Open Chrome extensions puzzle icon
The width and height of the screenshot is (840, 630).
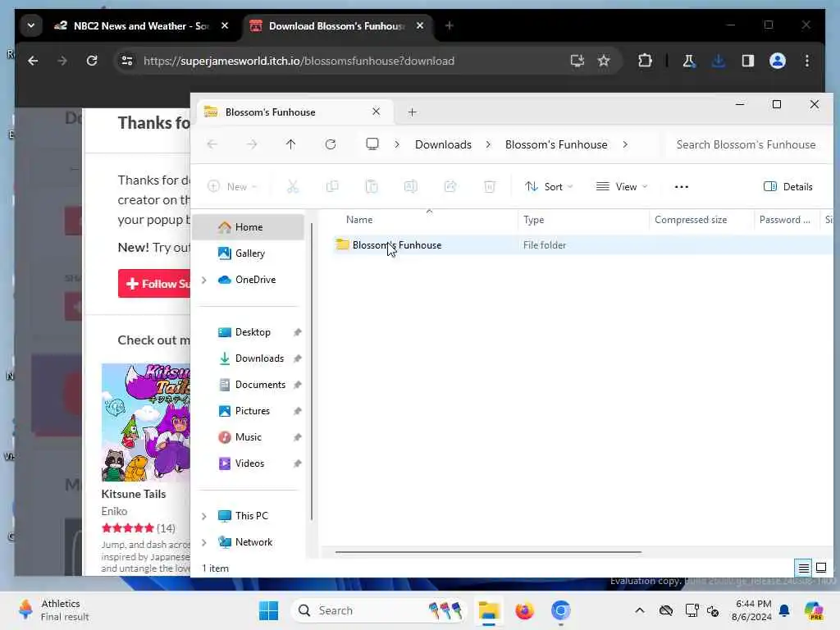click(x=645, y=61)
